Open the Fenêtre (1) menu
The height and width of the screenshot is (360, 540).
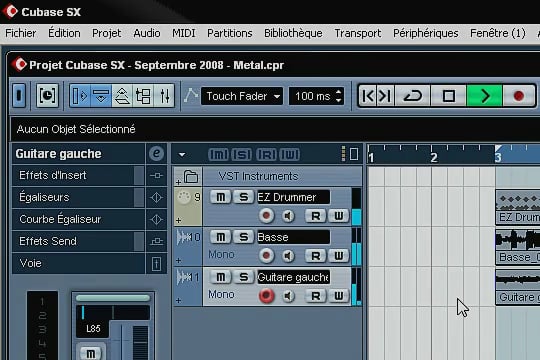(498, 33)
